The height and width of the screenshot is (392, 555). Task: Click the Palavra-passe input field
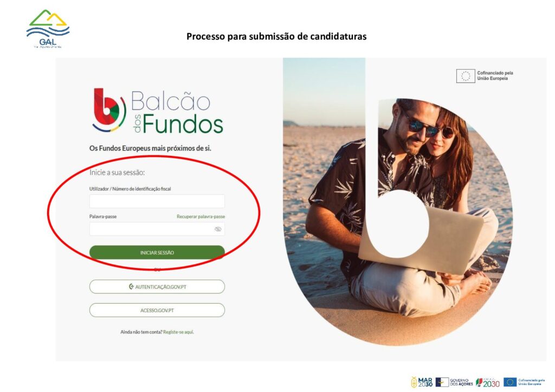157,229
